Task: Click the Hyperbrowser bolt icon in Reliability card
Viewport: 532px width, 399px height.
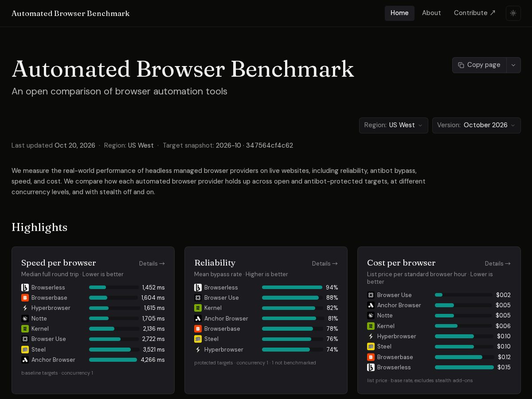Action: pos(198,349)
